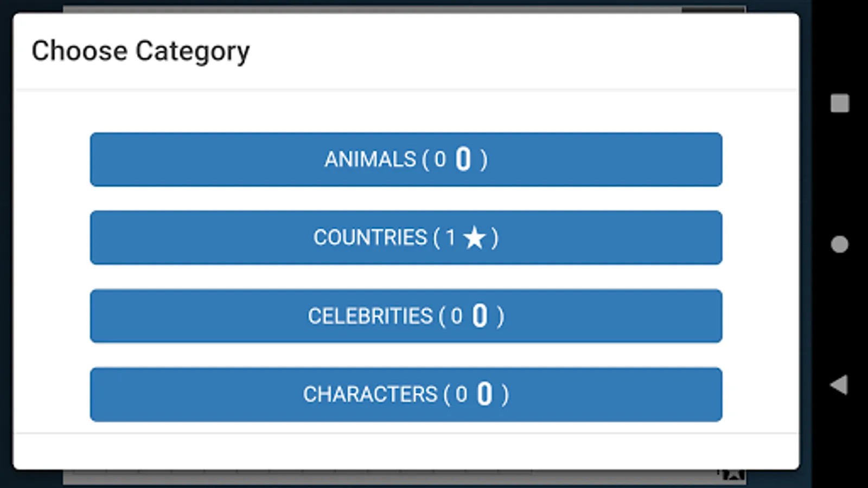
Task: Tap the white star icon in COUNTRIES
Action: click(475, 237)
